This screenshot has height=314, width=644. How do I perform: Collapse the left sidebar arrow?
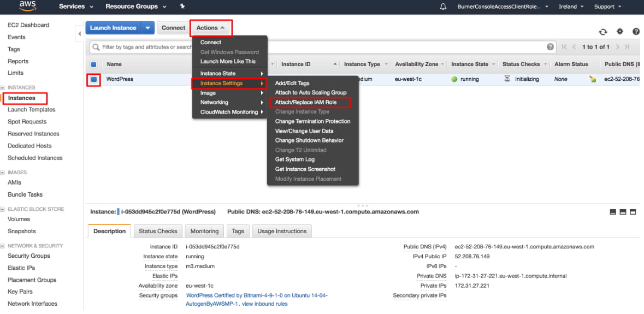(79, 34)
